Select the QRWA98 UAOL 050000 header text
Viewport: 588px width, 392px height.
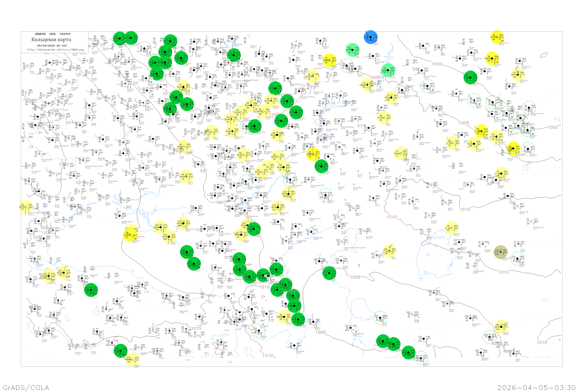point(53,34)
